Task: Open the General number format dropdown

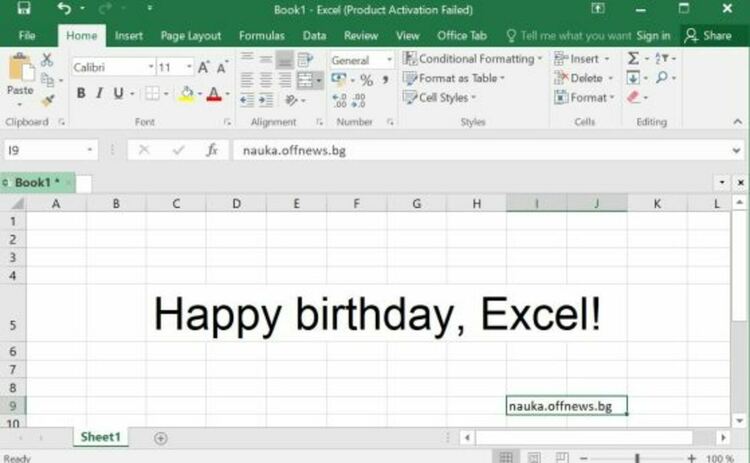Action: click(389, 60)
